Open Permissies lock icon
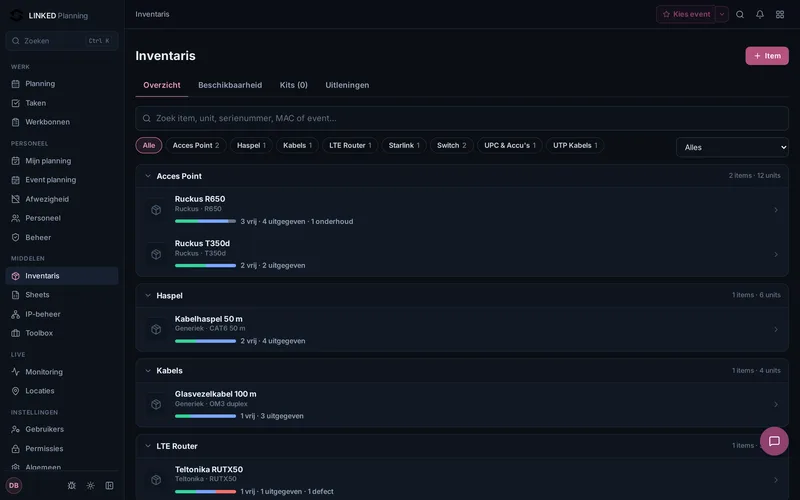The image size is (800, 500). 16,448
